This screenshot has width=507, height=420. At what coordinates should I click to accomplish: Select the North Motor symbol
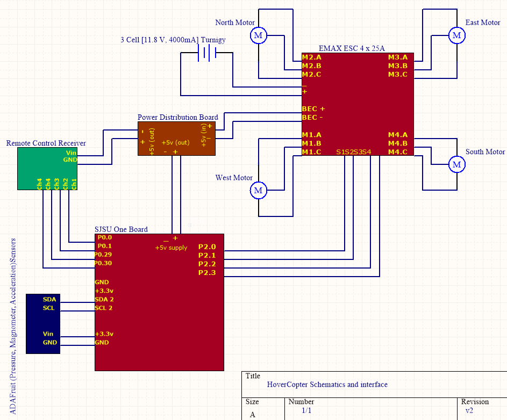pos(259,35)
